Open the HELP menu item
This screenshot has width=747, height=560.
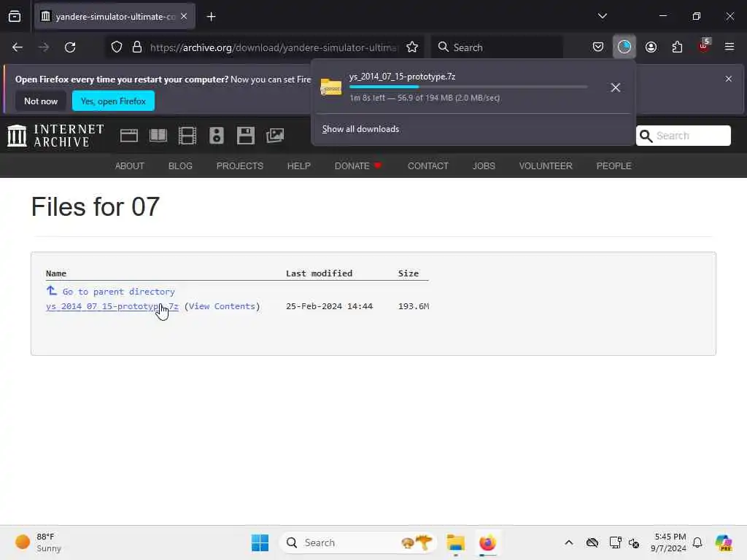click(298, 166)
